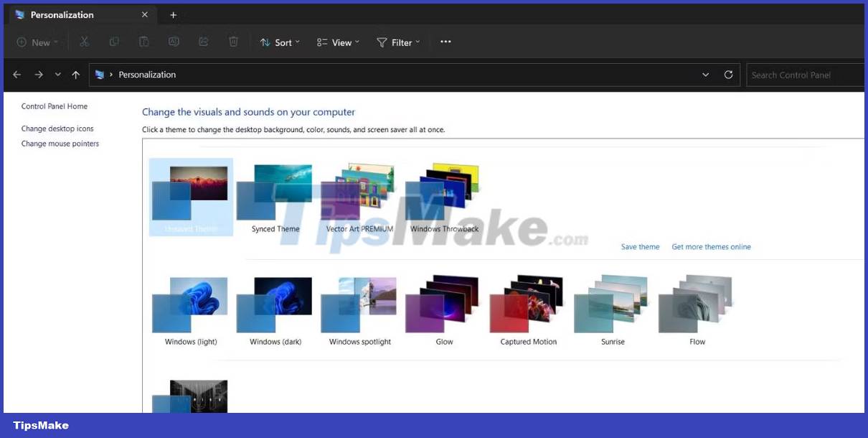The image size is (868, 438).
Task: Open the View dropdown menu
Action: (337, 42)
